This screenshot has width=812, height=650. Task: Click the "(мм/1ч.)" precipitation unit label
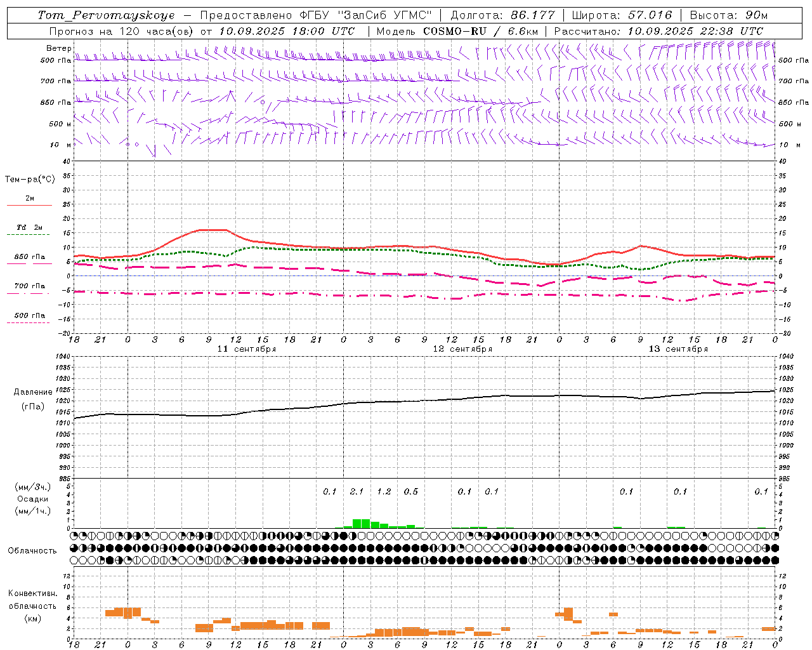coord(33,511)
